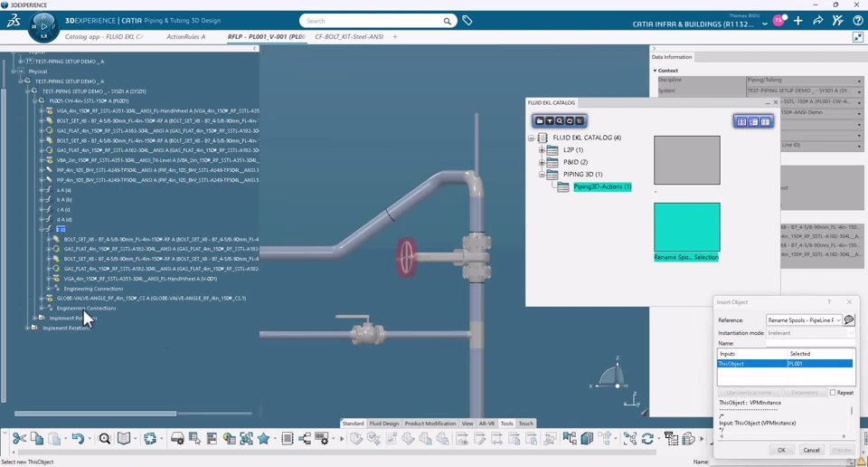Open the Discipline dropdown in the Data Information panel
This screenshot has height=467, width=868.
point(859,81)
